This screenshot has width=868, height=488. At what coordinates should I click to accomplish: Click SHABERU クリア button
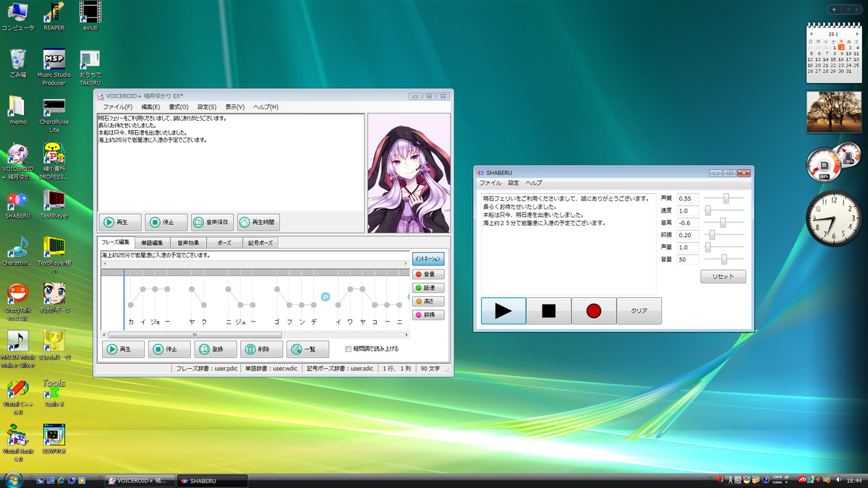(x=639, y=311)
